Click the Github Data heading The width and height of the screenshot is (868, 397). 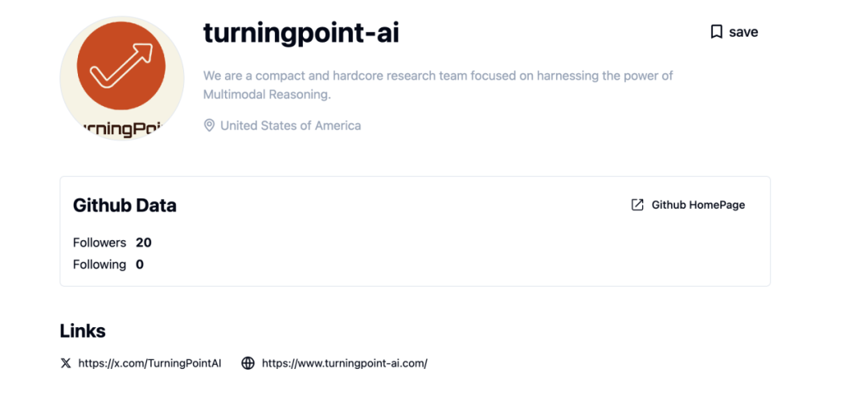[125, 206]
